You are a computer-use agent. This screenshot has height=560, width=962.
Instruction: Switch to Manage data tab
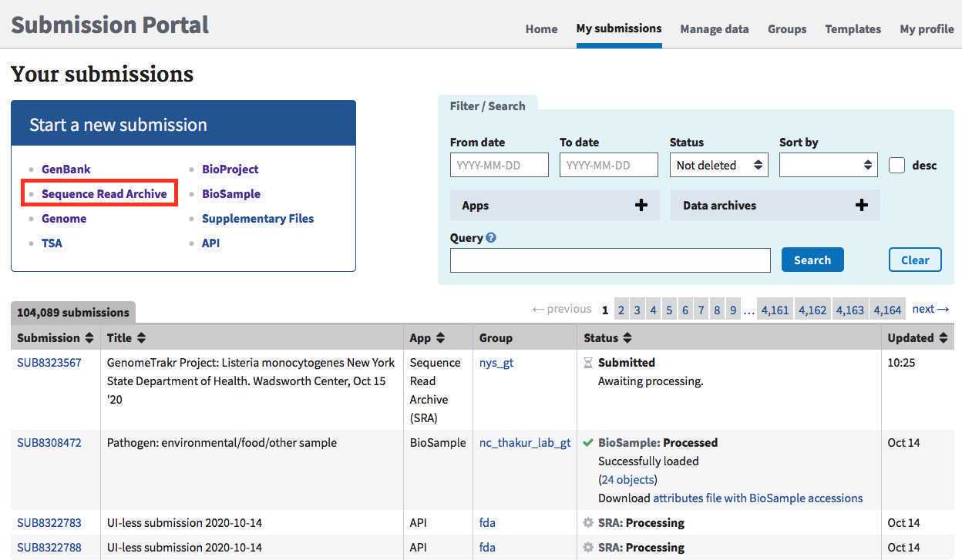[x=715, y=29]
